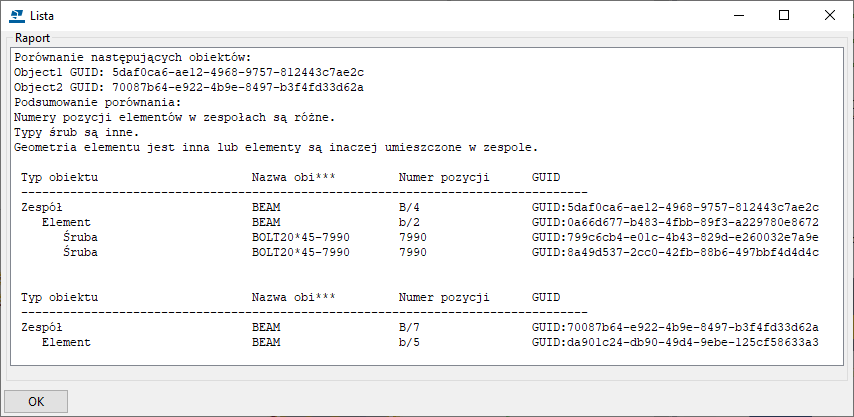Close the Lista dialog window

coord(830,15)
